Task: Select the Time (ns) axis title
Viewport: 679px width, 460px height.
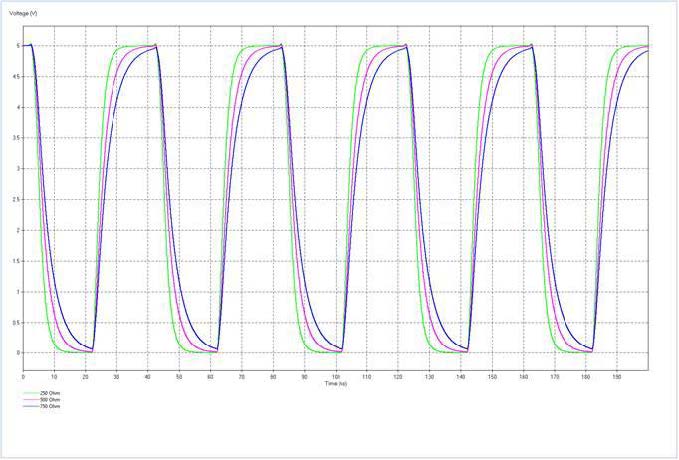Action: [x=335, y=383]
